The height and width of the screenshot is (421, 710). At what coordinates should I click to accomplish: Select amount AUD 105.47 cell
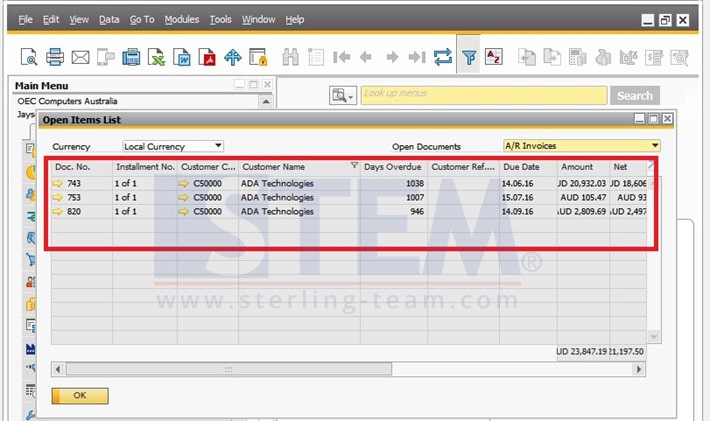pyautogui.click(x=583, y=197)
